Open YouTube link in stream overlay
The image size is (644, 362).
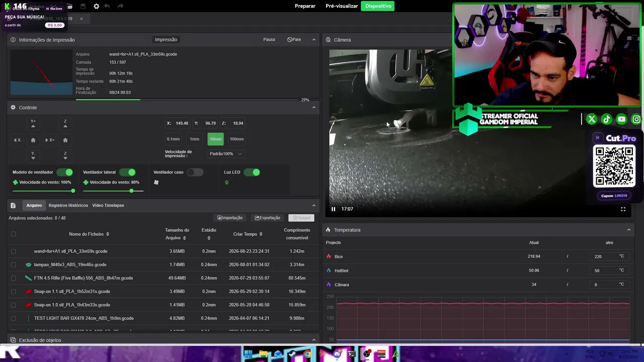(622, 119)
